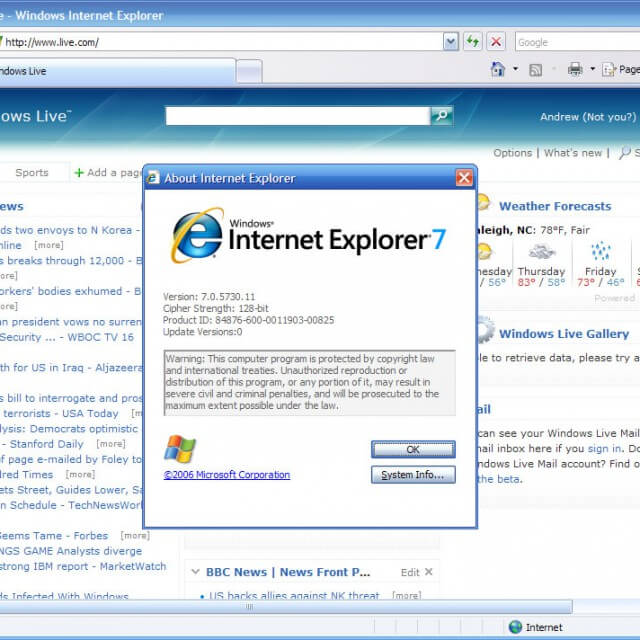The image size is (640, 640).
Task: Open the Weather Forecasts heading
Action: tap(555, 206)
